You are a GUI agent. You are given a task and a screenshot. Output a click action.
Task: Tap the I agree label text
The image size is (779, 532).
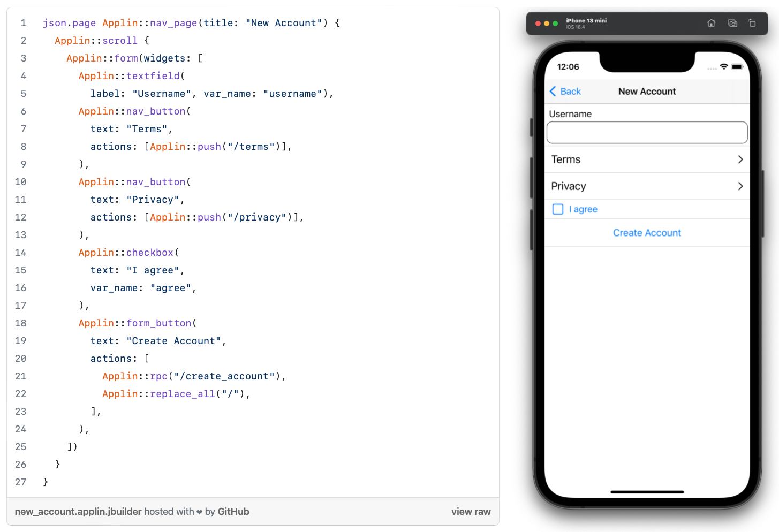(583, 209)
